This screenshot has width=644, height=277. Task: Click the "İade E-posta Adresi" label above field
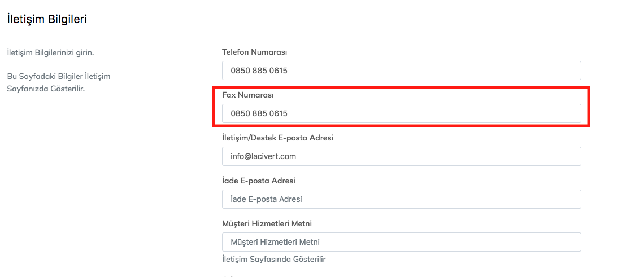coord(259,181)
